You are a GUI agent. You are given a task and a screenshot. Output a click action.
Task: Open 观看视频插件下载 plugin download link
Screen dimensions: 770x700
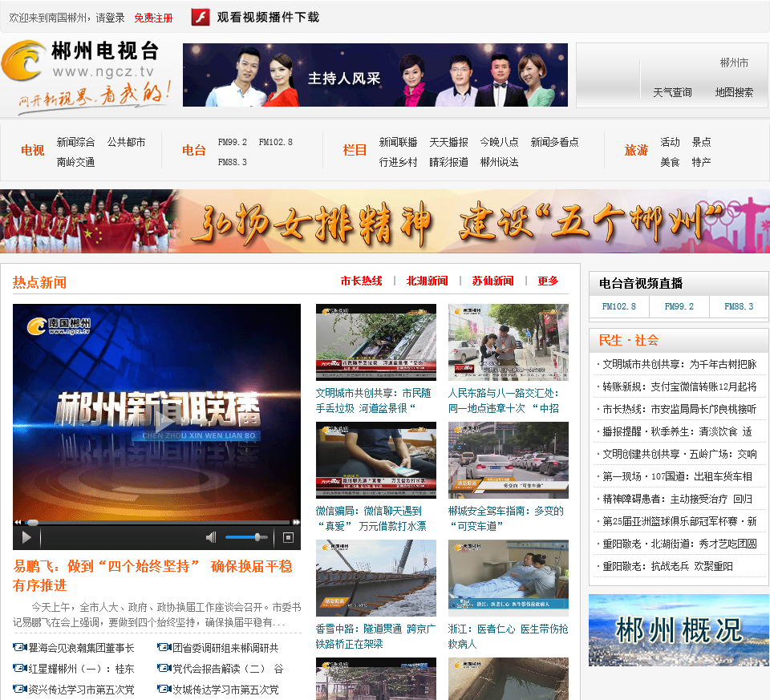(268, 17)
